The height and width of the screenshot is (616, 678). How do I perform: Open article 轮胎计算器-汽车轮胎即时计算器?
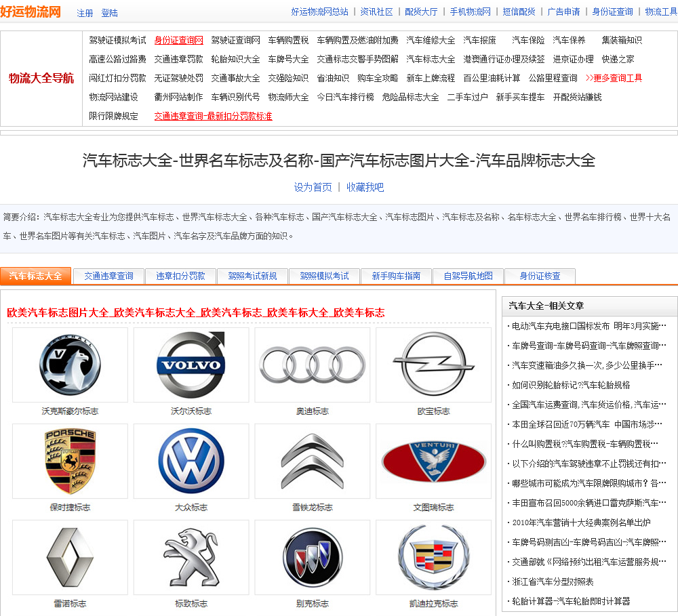(571, 601)
